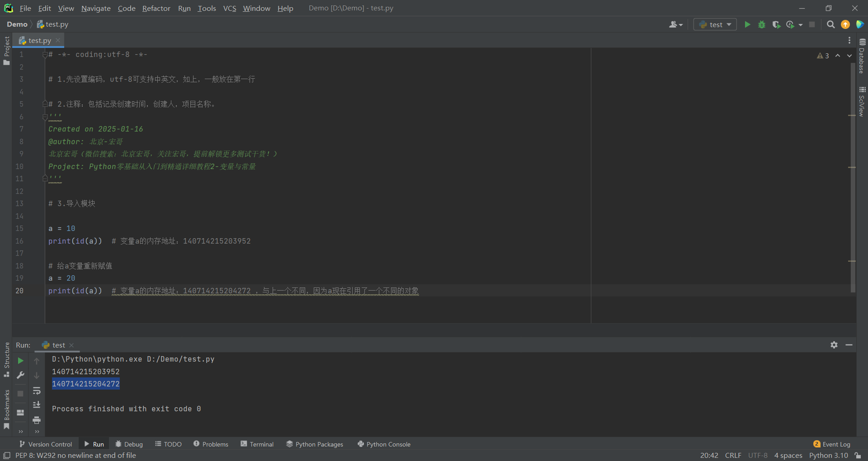Toggle soft-wrap in Run output
Viewport: 868px width, 461px height.
pos(37,390)
